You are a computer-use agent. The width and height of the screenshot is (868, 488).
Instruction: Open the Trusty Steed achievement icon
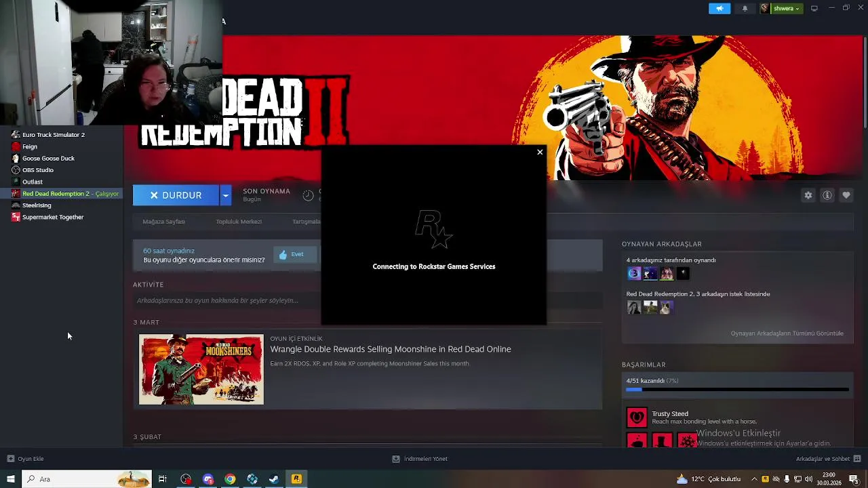[637, 418]
